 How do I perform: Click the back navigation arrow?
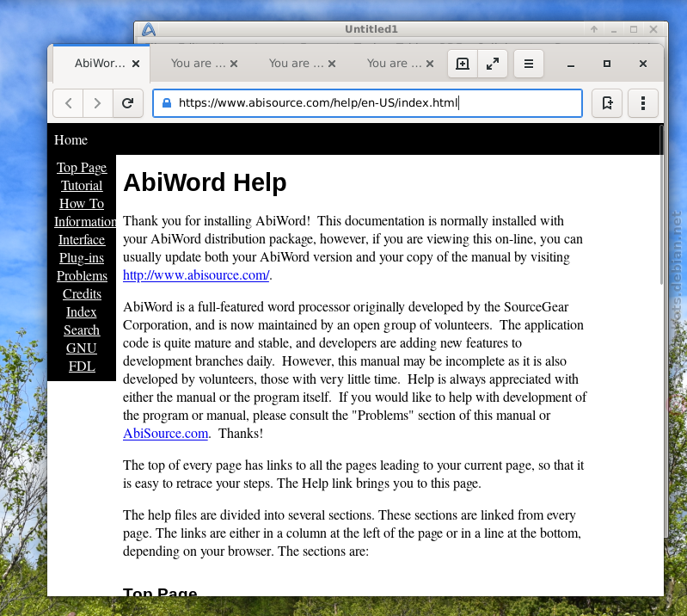[68, 103]
